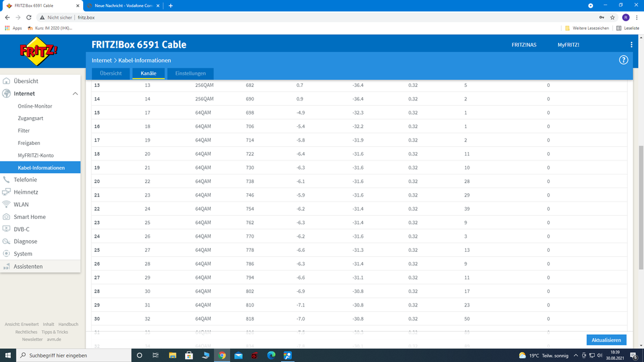The width and height of the screenshot is (644, 362).
Task: Click the Aktualisieren button
Action: pyautogui.click(x=606, y=340)
